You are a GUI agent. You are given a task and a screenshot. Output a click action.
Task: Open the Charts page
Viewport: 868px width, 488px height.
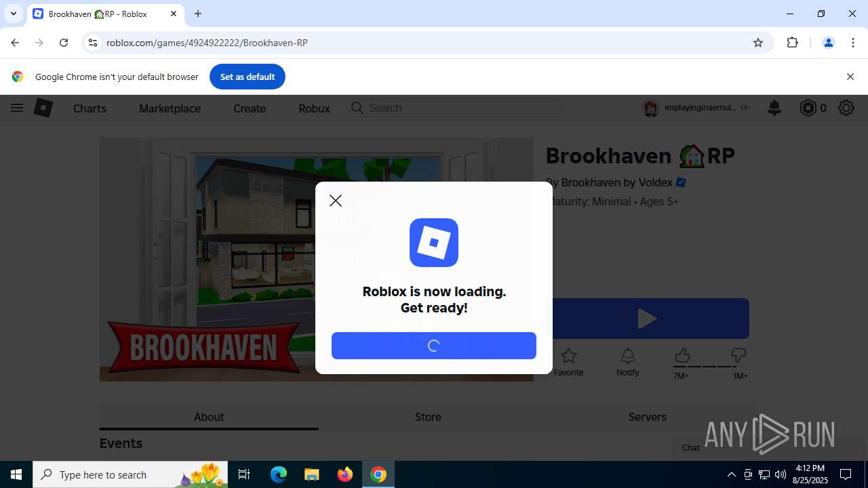click(x=90, y=108)
